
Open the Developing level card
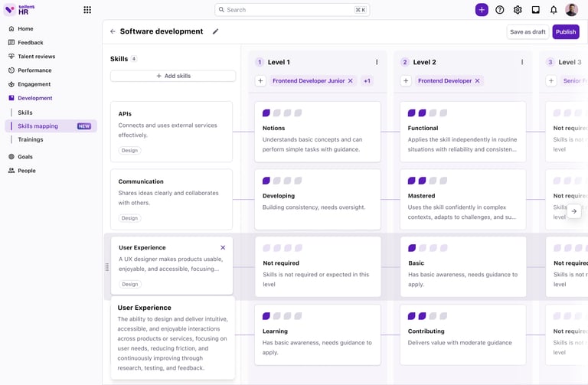[x=318, y=200]
